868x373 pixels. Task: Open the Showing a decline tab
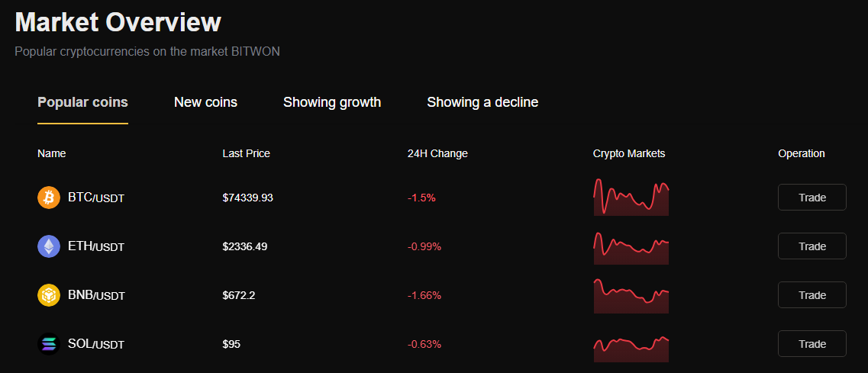click(x=482, y=102)
